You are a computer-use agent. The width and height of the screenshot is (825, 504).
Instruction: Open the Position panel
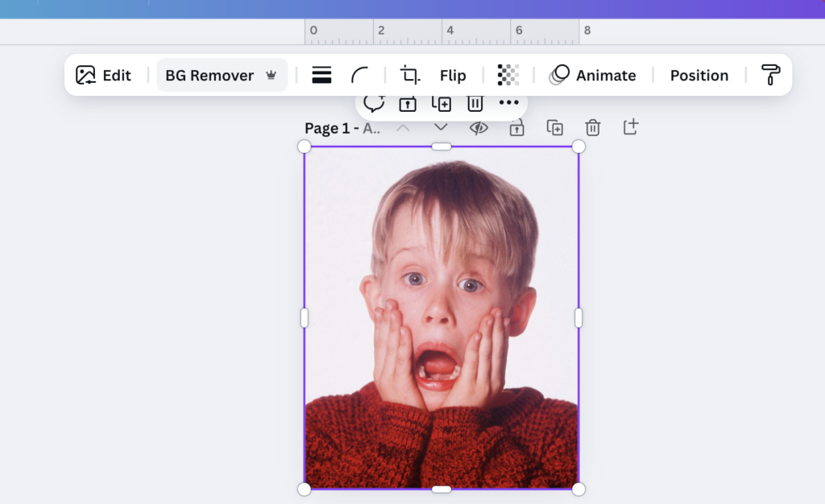[699, 75]
